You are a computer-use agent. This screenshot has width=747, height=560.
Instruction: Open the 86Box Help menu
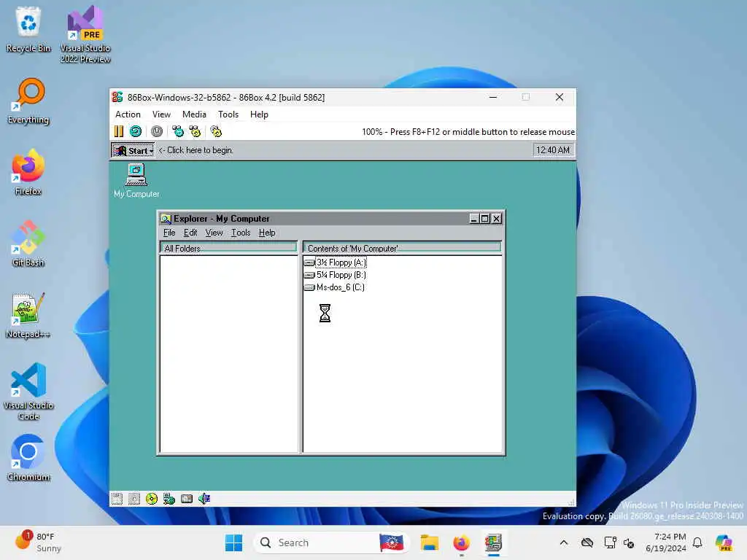coord(259,114)
